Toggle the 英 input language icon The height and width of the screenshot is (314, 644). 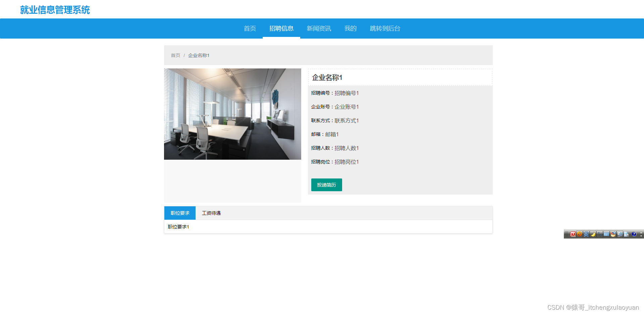point(586,234)
